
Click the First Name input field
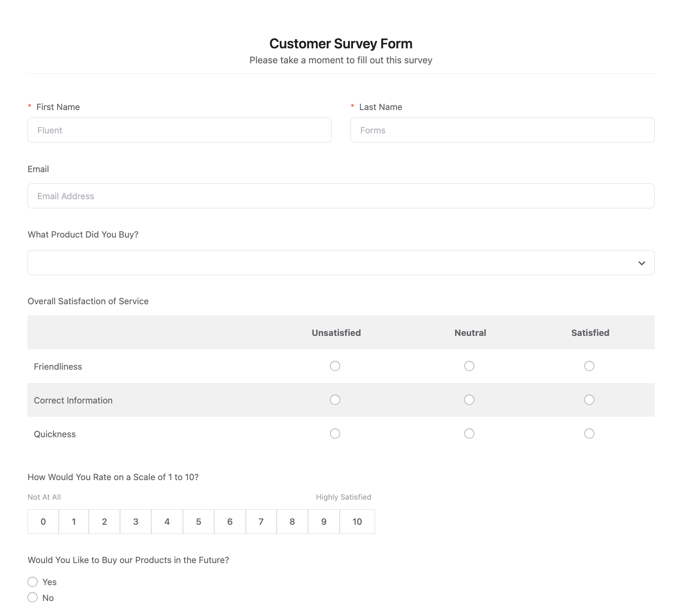(179, 130)
